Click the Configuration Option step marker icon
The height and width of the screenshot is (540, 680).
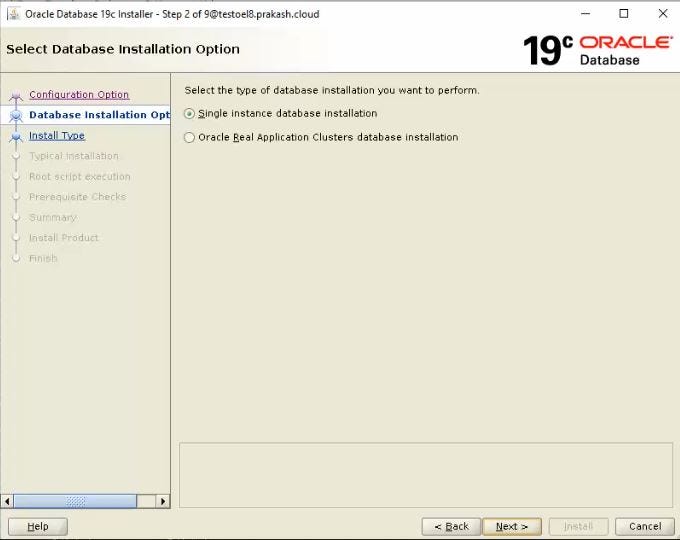click(x=16, y=95)
